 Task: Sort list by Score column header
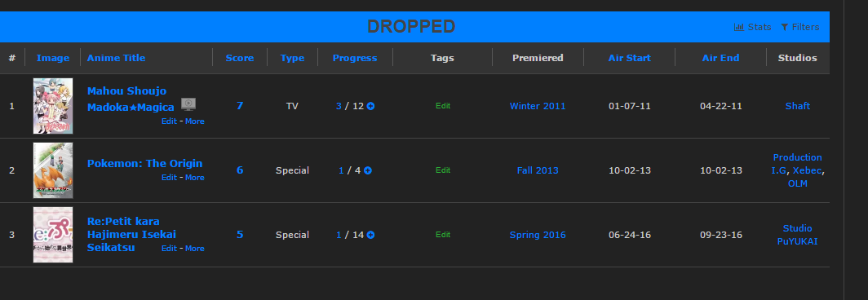click(240, 58)
